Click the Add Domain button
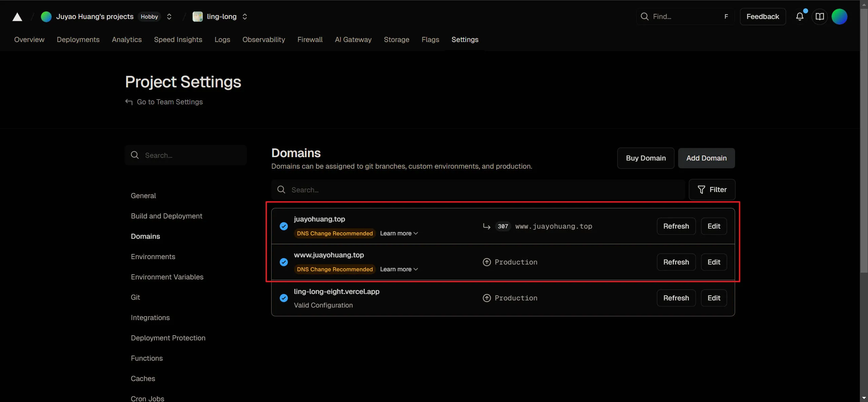The height and width of the screenshot is (402, 868). pos(706,158)
